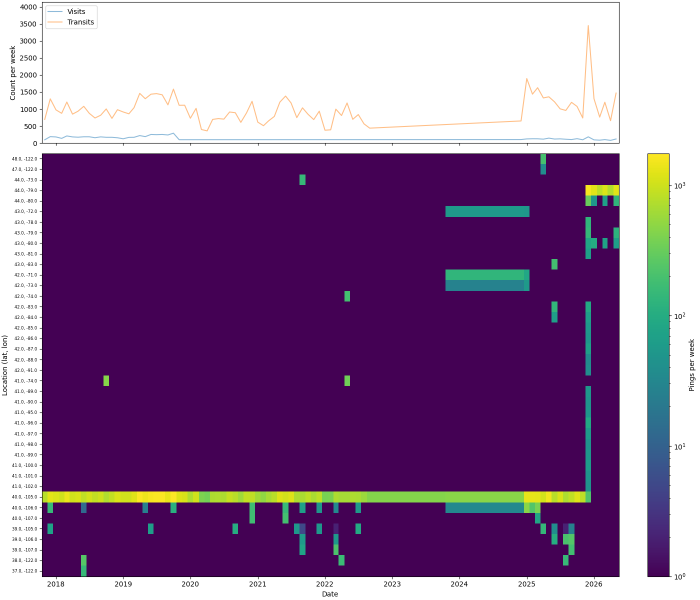Click the 48.0, -122.0 row label
Image resolution: width=700 pixels, height=600 pixels.
pos(24,159)
